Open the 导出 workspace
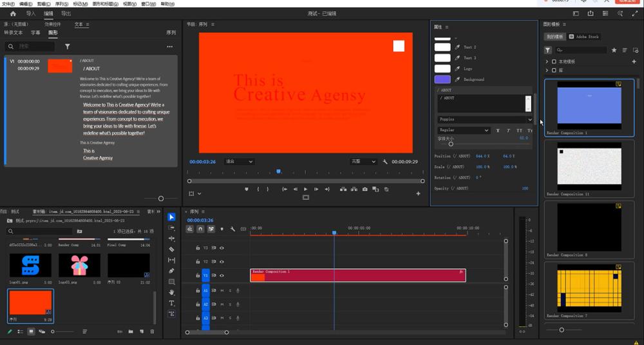644x345 pixels. click(66, 13)
